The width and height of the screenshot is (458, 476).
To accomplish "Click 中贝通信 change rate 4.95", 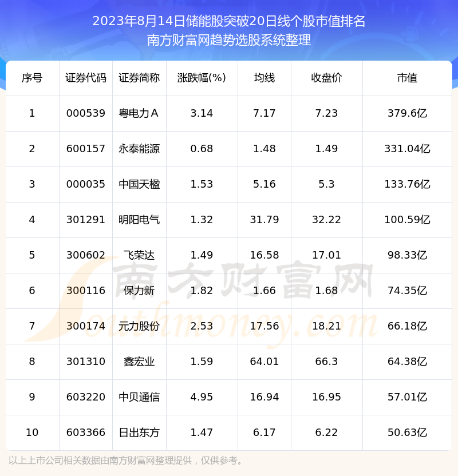I will coord(202,397).
